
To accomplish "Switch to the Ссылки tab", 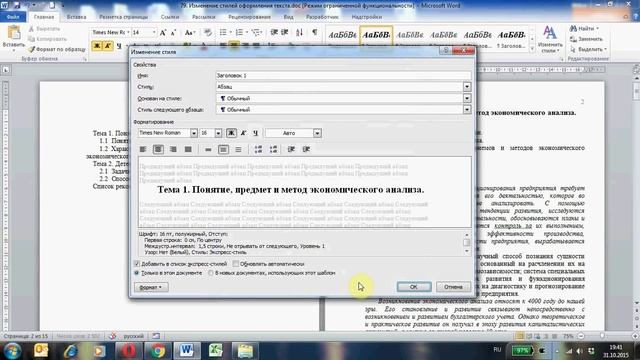I will click(170, 17).
